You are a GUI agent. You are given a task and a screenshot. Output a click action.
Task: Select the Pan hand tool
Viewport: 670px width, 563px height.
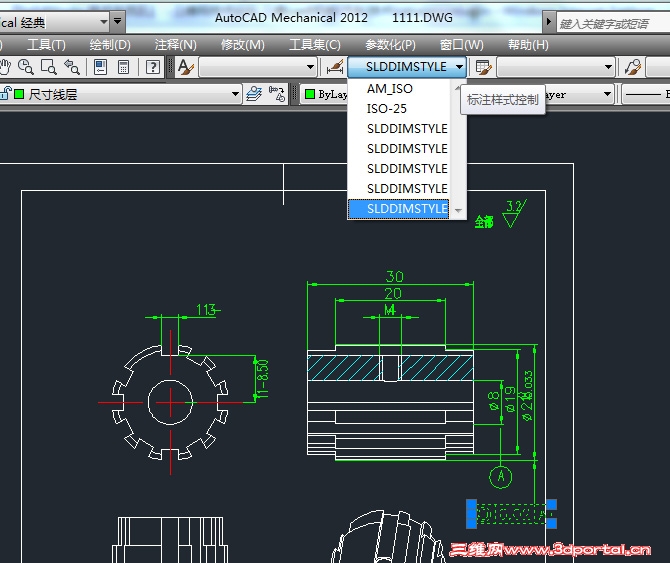pos(5,67)
